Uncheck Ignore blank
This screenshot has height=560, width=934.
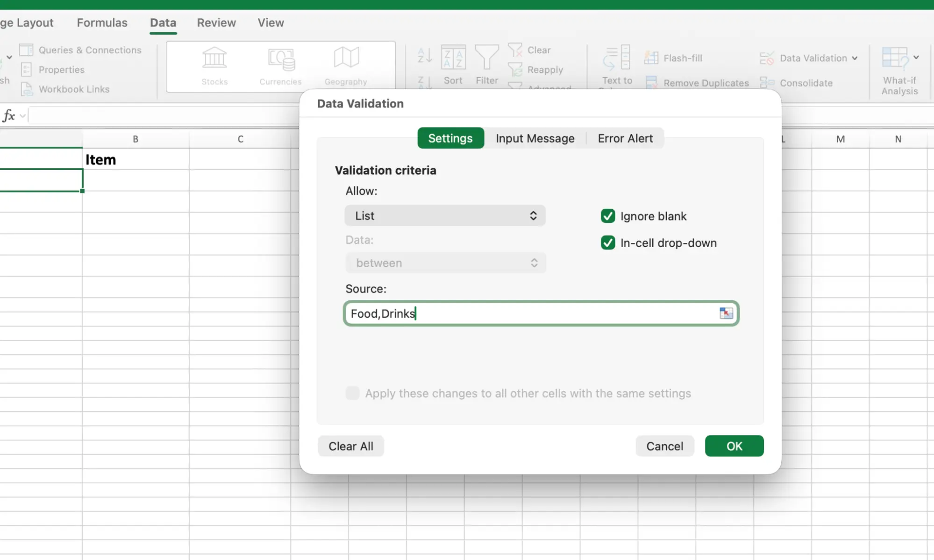(607, 216)
